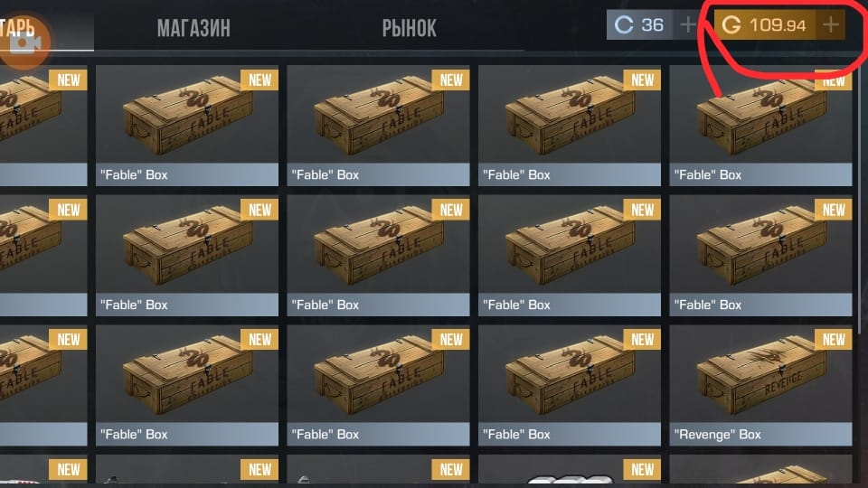Image resolution: width=868 pixels, height=488 pixels.
Task: Open the МАГАЗИН tab
Action: pyautogui.click(x=193, y=28)
